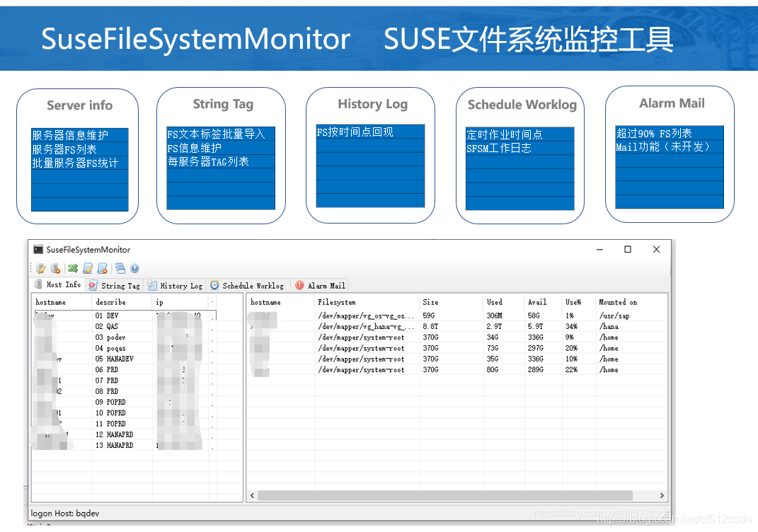
Task: Open the History Log tab
Action: click(x=175, y=286)
